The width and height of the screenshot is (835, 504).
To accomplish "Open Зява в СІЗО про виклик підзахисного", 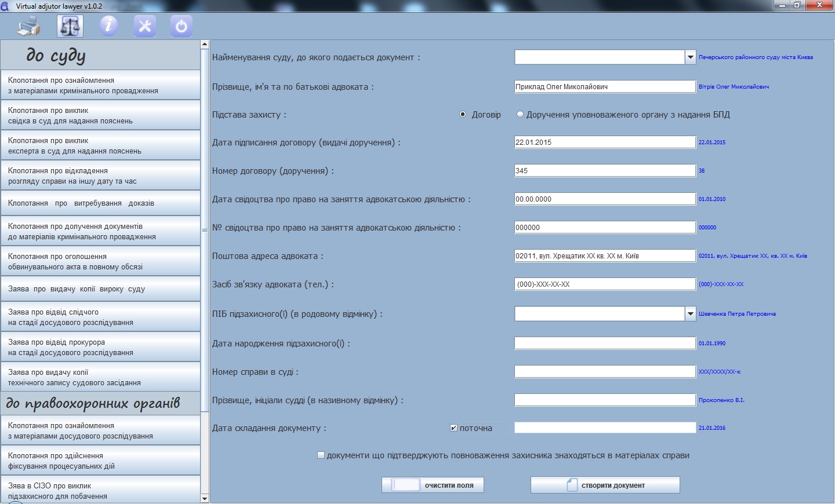I will click(100, 490).
